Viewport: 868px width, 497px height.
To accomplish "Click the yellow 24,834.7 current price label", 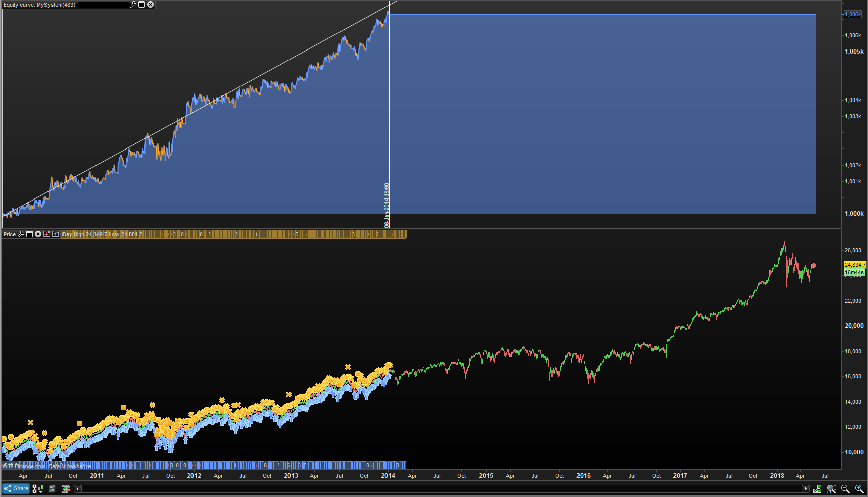I will click(855, 265).
